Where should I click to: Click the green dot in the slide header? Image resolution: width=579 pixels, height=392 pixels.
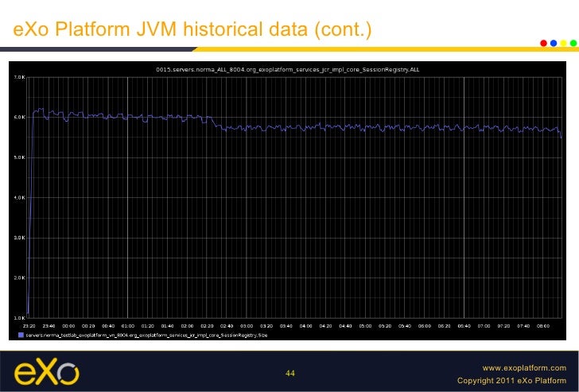[x=573, y=43]
